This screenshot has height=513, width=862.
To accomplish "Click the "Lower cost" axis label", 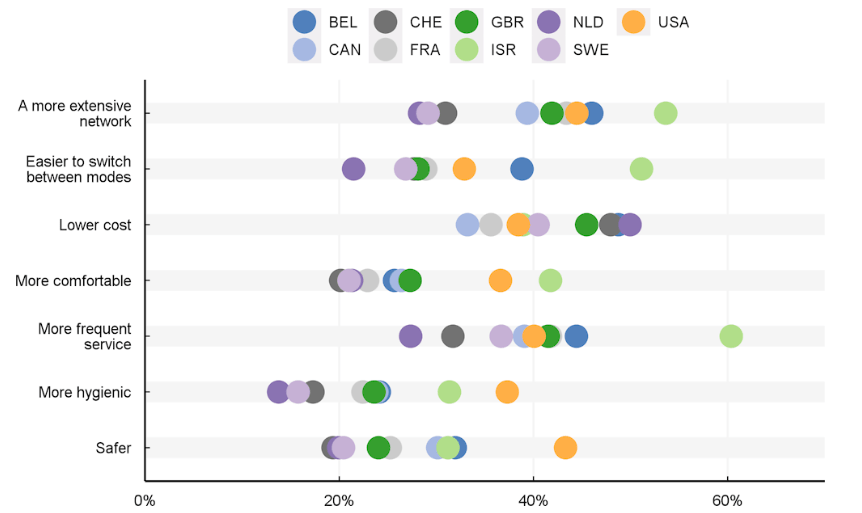I will (95, 225).
